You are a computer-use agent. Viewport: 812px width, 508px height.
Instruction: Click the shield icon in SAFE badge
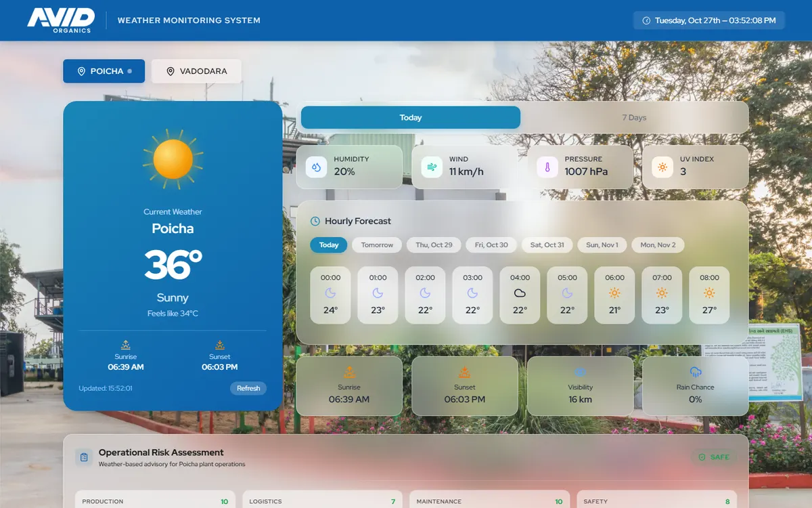(702, 457)
